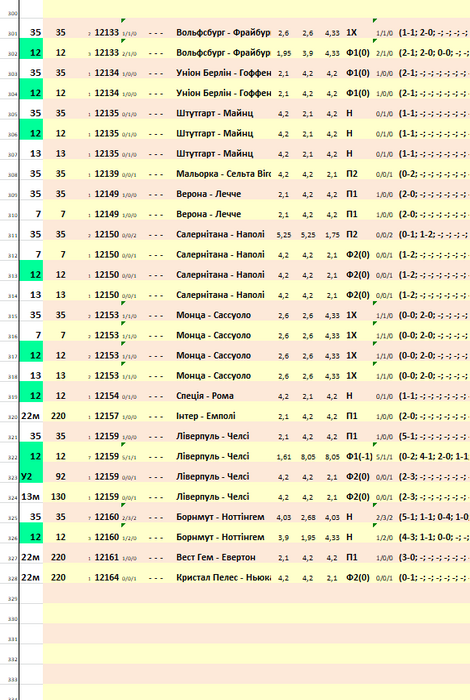The image size is (470, 700).
Task: Select scores cell '(2-1; 2-0; 0-0; -; -;'
Action: 433,53
